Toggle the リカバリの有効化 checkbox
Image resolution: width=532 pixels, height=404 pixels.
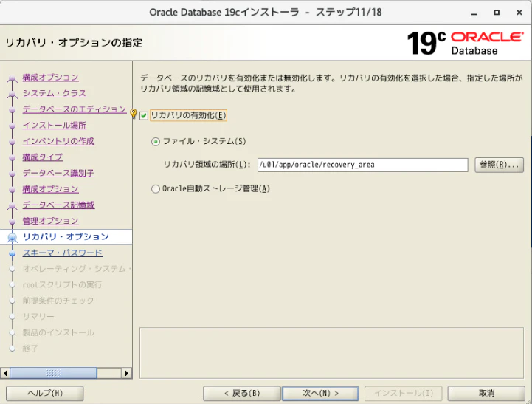pos(144,116)
